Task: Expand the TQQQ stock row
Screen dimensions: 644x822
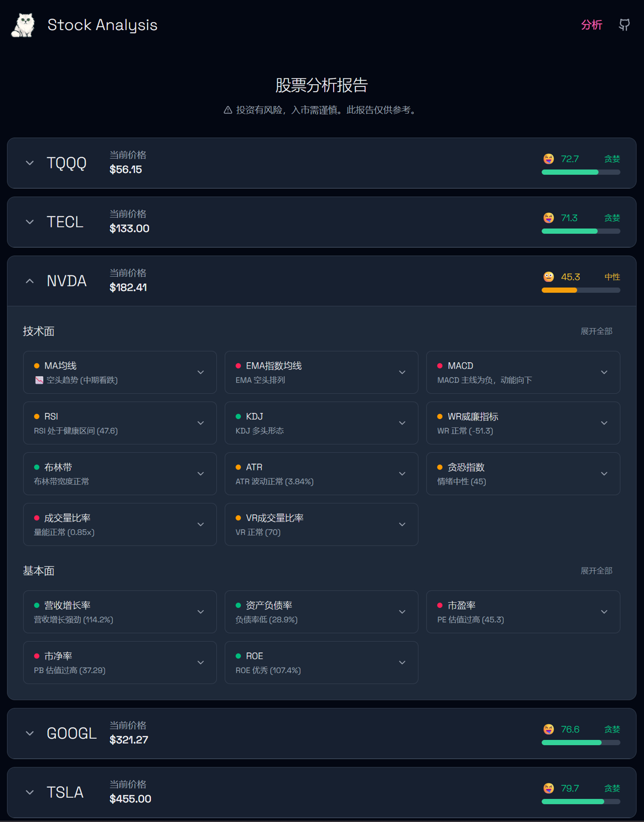Action: (x=30, y=163)
